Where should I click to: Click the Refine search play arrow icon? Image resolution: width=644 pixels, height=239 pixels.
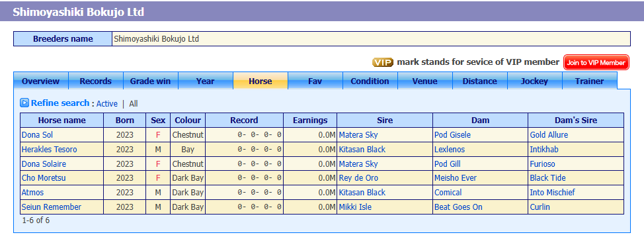coord(24,103)
